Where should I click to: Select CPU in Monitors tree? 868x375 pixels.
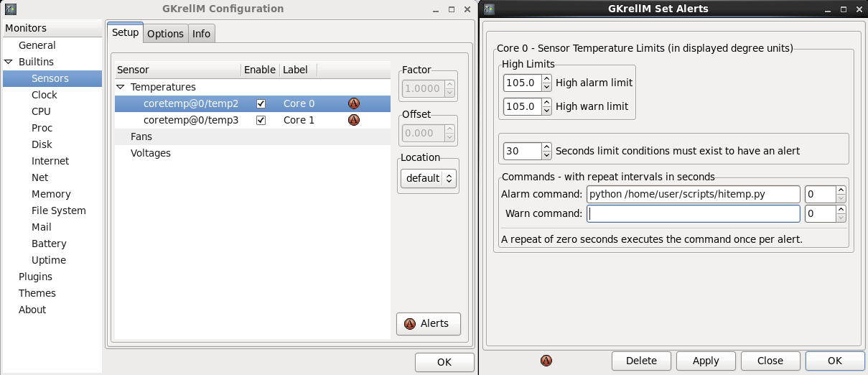point(41,111)
